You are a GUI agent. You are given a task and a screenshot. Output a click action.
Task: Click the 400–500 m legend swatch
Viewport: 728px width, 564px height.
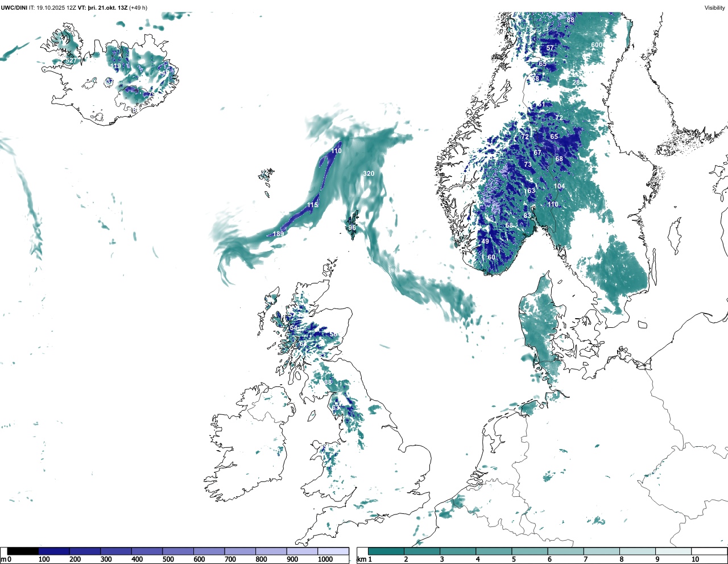(x=147, y=551)
